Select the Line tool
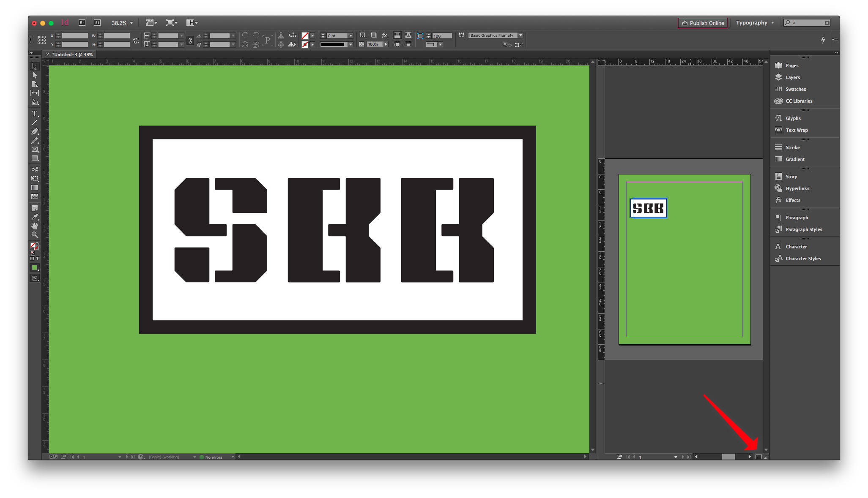The width and height of the screenshot is (868, 498). (35, 122)
